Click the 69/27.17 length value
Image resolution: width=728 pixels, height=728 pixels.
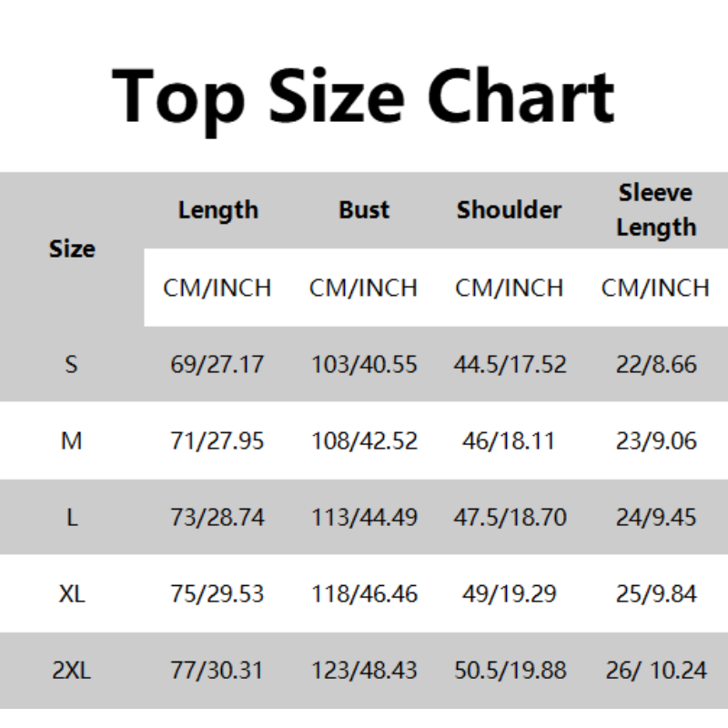point(217,365)
